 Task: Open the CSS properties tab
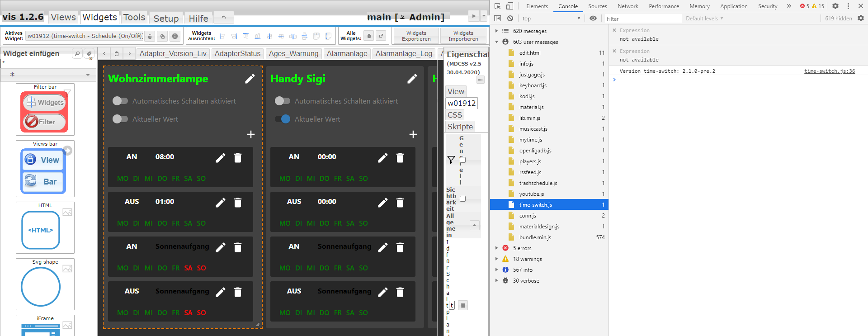pyautogui.click(x=455, y=115)
